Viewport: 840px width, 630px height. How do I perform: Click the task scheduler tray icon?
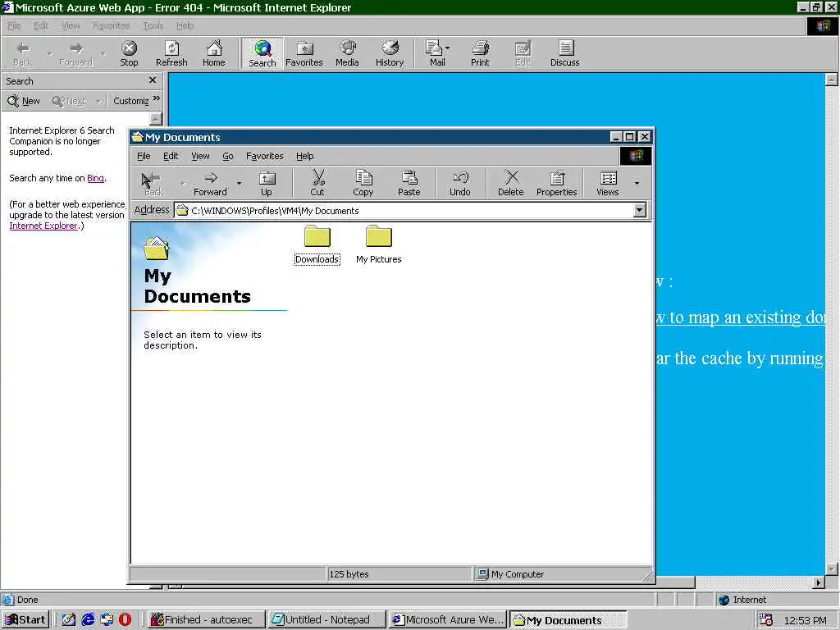click(765, 620)
